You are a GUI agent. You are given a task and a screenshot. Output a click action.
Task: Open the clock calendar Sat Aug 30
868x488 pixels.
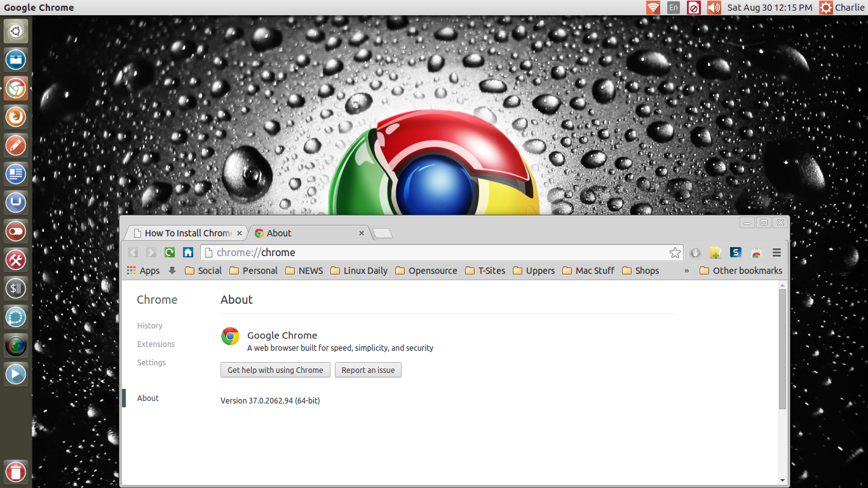tap(770, 8)
